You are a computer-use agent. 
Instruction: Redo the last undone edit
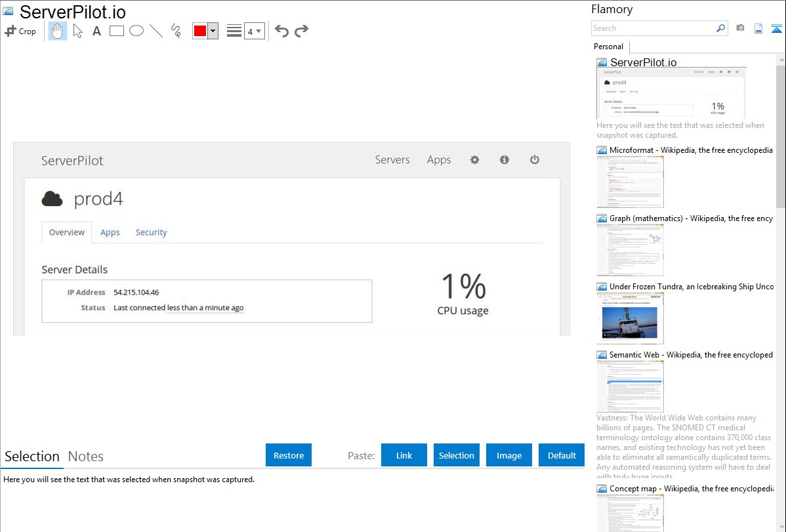click(301, 31)
